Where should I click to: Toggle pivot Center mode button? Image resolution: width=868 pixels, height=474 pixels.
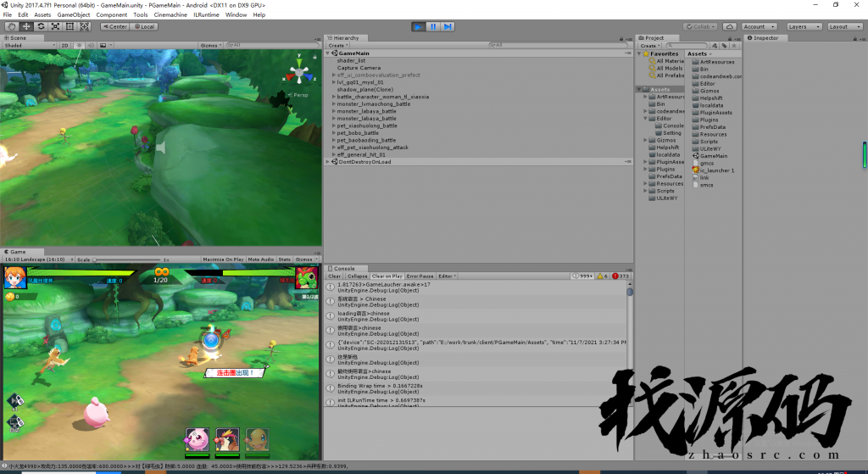pyautogui.click(x=115, y=26)
